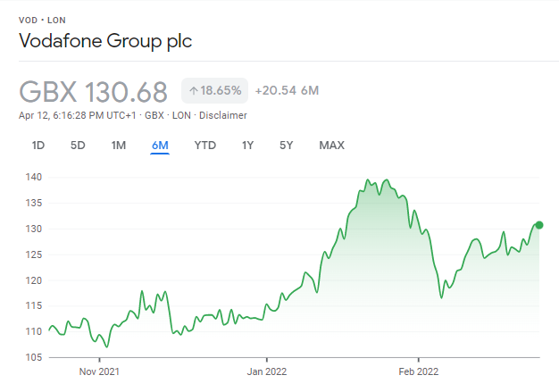The height and width of the screenshot is (392, 559).
Task: Click the Vodafone Group plc title
Action: 105,40
